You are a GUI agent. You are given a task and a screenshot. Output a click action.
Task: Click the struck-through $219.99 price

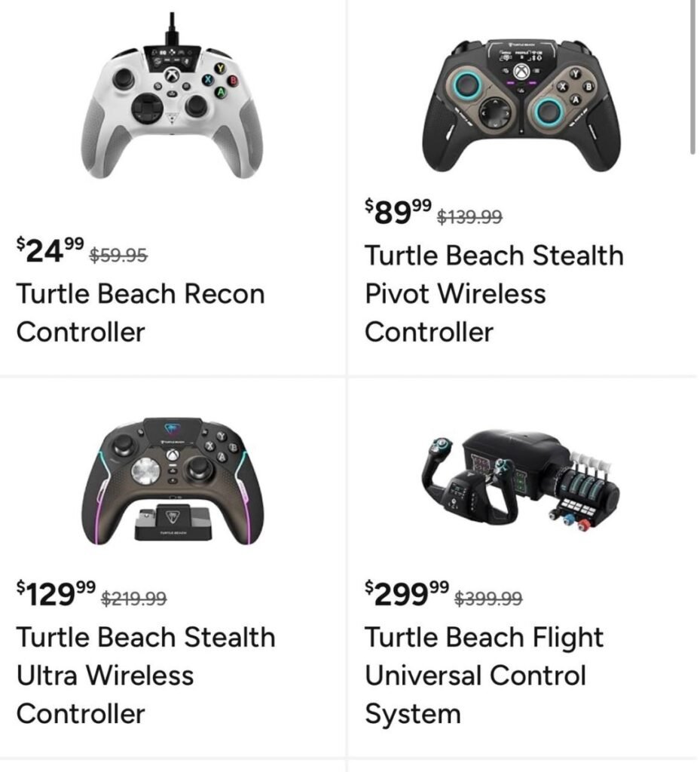point(133,599)
